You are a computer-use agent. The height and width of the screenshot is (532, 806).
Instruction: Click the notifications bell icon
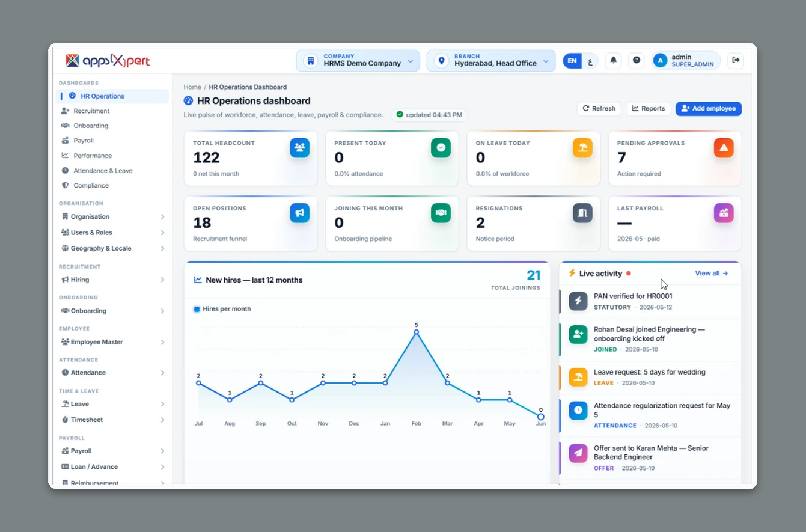[613, 61]
